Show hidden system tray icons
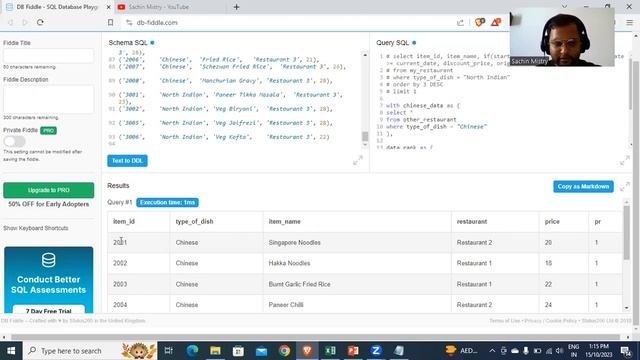Viewport: 640px width, 360px height. 492,351
